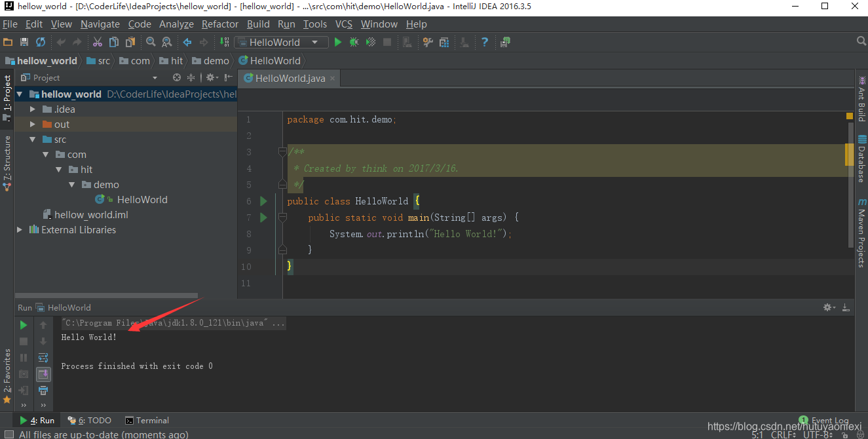Toggle soft-wrap in Run console
This screenshot has width=868, height=439.
point(43,358)
